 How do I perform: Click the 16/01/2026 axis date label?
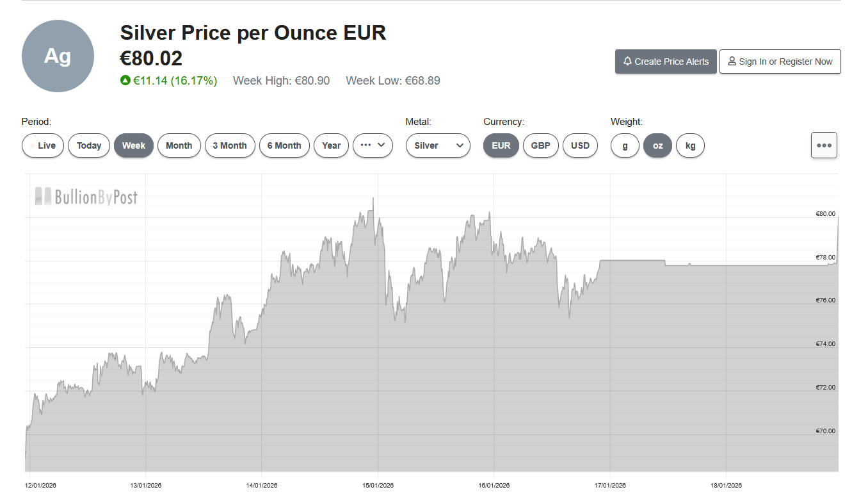point(494,485)
